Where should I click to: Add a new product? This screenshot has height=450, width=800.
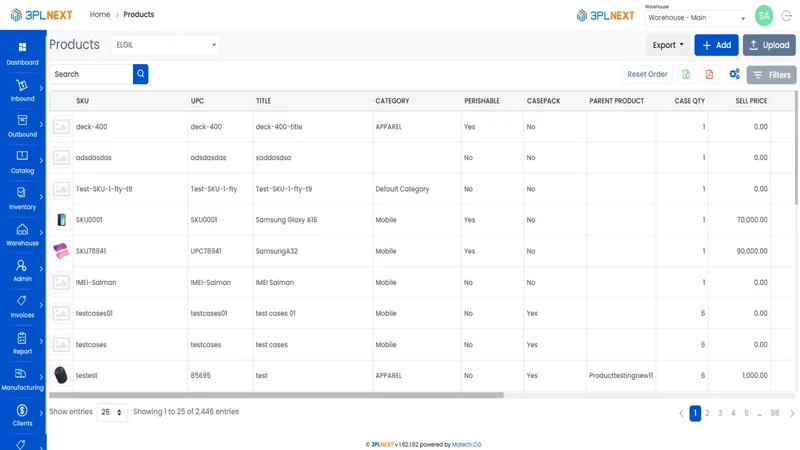[716, 45]
